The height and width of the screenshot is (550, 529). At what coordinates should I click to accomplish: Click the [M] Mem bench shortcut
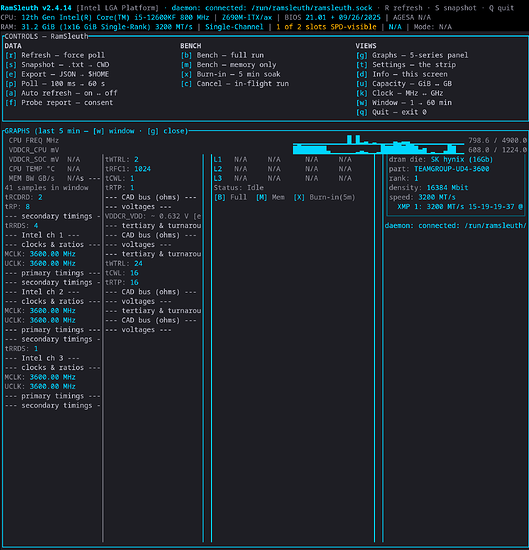[270, 197]
